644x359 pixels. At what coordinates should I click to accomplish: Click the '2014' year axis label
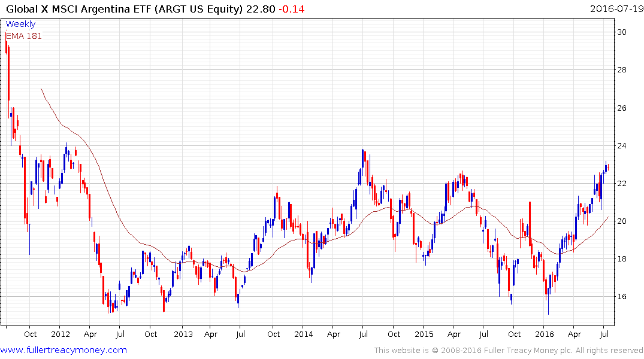[304, 334]
